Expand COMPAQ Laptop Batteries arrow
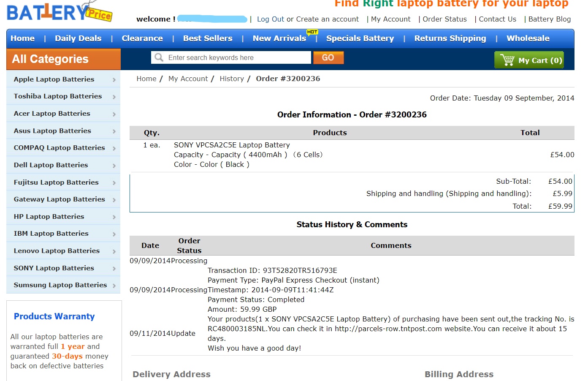This screenshot has width=588, height=381. pyautogui.click(x=114, y=148)
